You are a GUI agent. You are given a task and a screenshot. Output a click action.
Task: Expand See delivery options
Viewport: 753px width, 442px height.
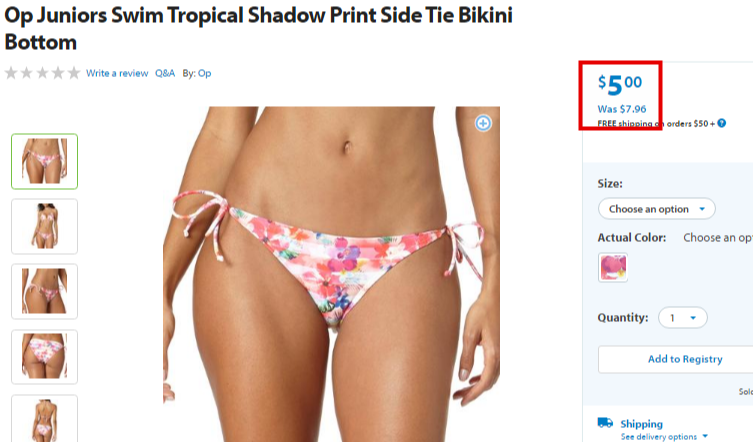pos(664,436)
